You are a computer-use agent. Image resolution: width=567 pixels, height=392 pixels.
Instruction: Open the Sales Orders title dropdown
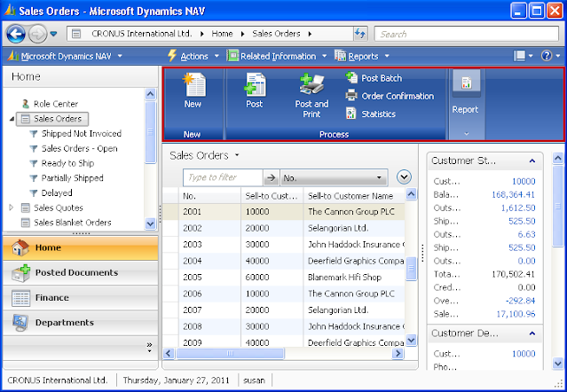point(237,155)
